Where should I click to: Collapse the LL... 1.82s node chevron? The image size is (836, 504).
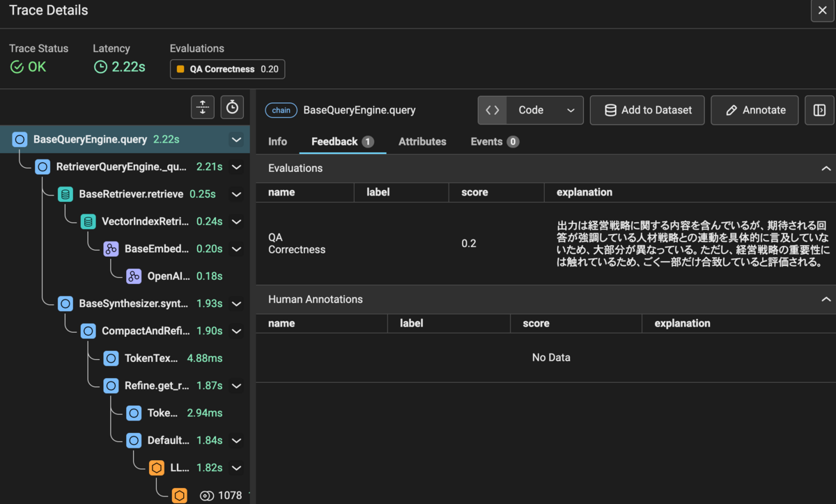[236, 468]
